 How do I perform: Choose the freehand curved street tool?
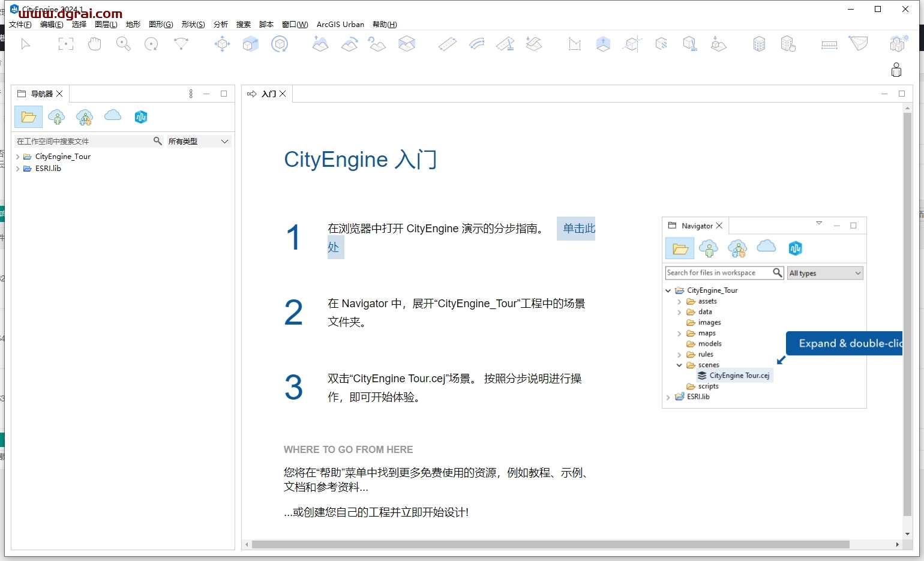476,44
